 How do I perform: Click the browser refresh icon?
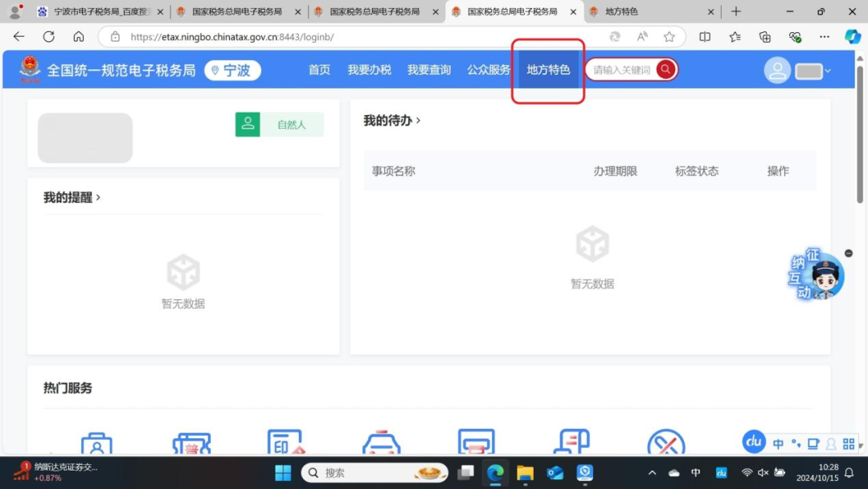pos(48,37)
